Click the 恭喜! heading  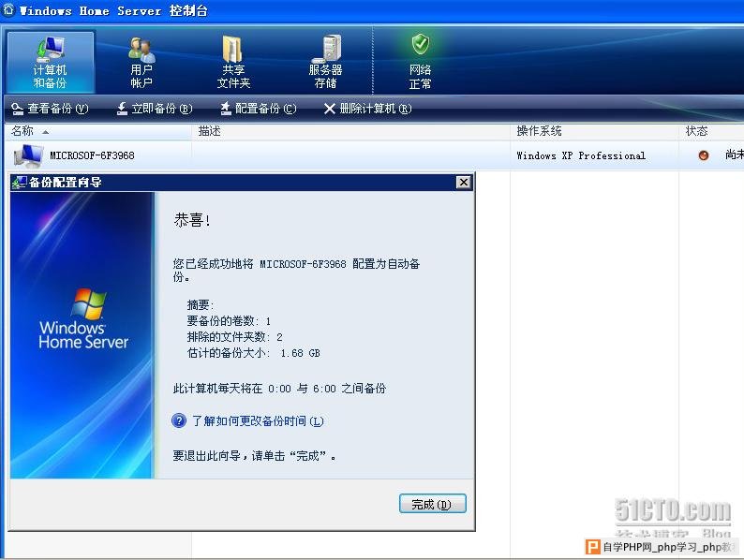(x=192, y=220)
